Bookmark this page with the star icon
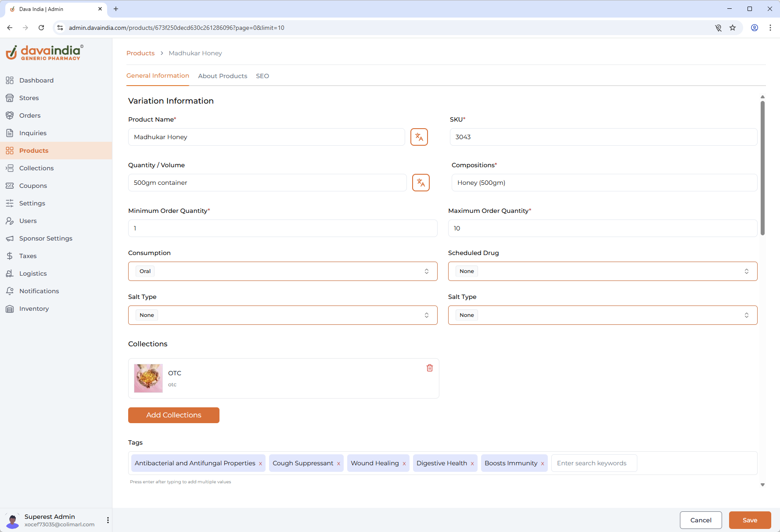Viewport: 780px width, 532px height. [x=733, y=28]
